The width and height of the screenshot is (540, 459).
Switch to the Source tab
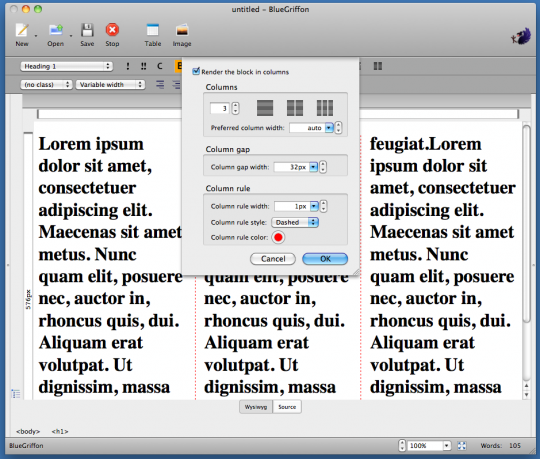coord(287,407)
